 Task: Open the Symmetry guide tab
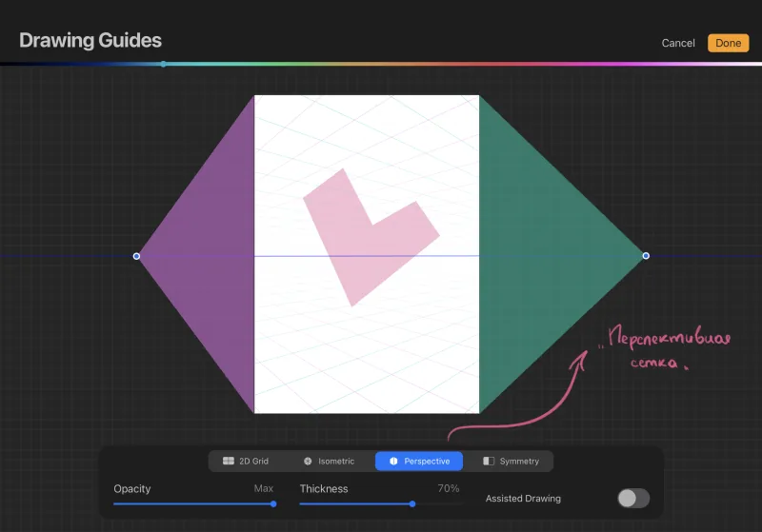tap(511, 462)
